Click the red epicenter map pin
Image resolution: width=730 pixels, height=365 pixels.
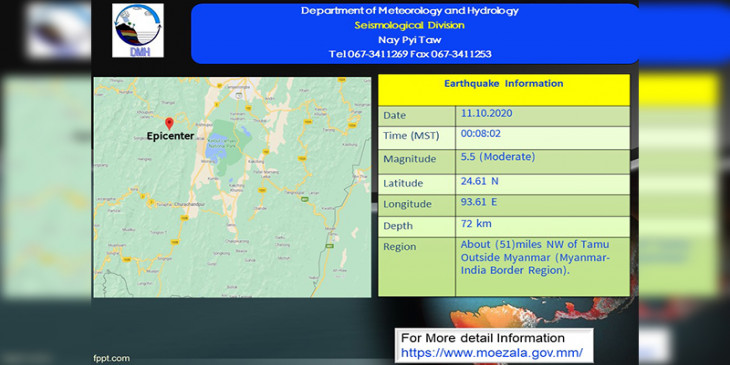click(x=169, y=123)
